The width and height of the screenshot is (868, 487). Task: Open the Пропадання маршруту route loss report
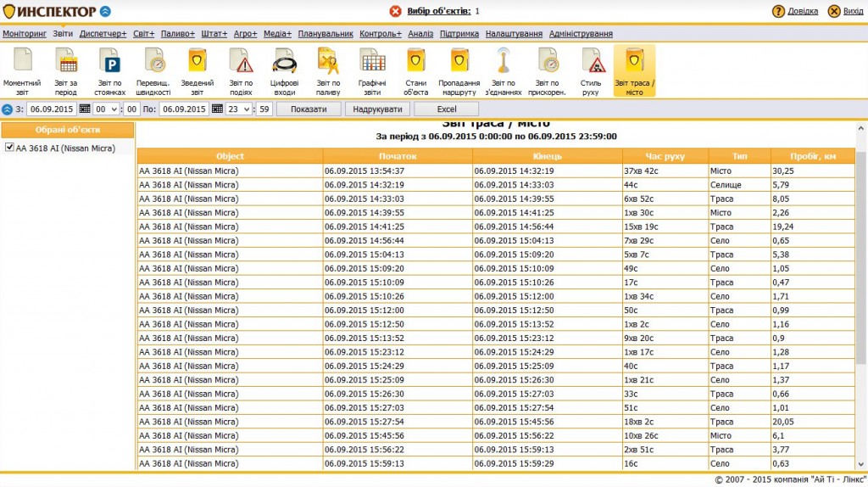point(459,70)
